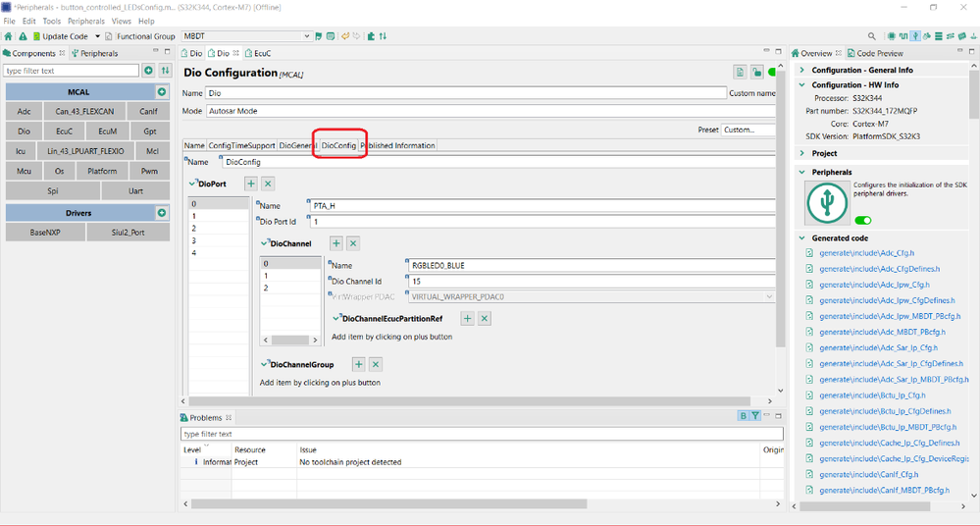Click the Problems panel horizontal scrollbar
The height and width of the screenshot is (526, 980).
(388, 503)
